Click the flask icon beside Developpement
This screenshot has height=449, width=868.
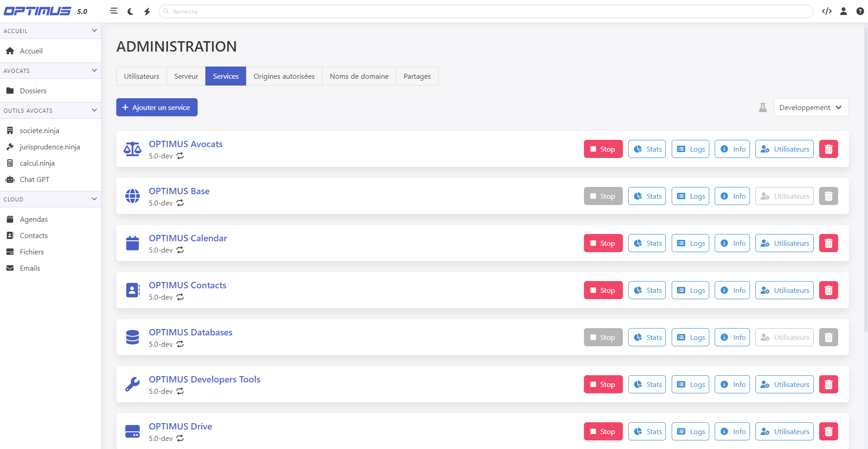click(763, 107)
